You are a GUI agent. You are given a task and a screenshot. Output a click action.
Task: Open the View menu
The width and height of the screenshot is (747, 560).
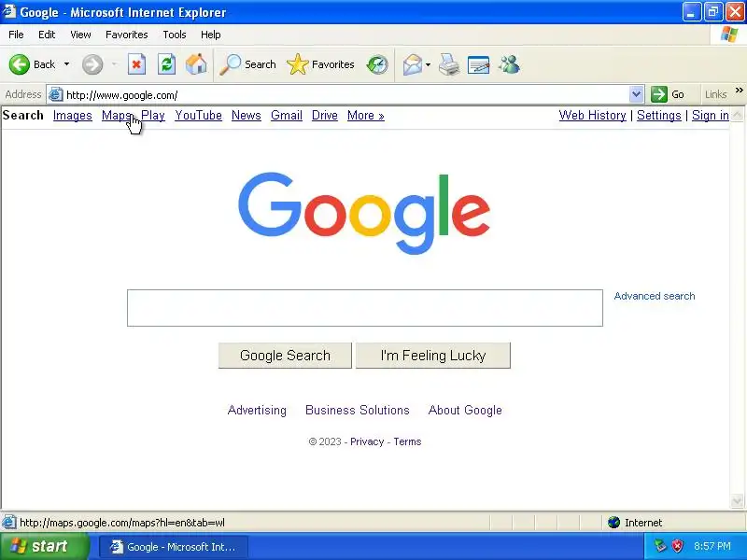point(80,35)
